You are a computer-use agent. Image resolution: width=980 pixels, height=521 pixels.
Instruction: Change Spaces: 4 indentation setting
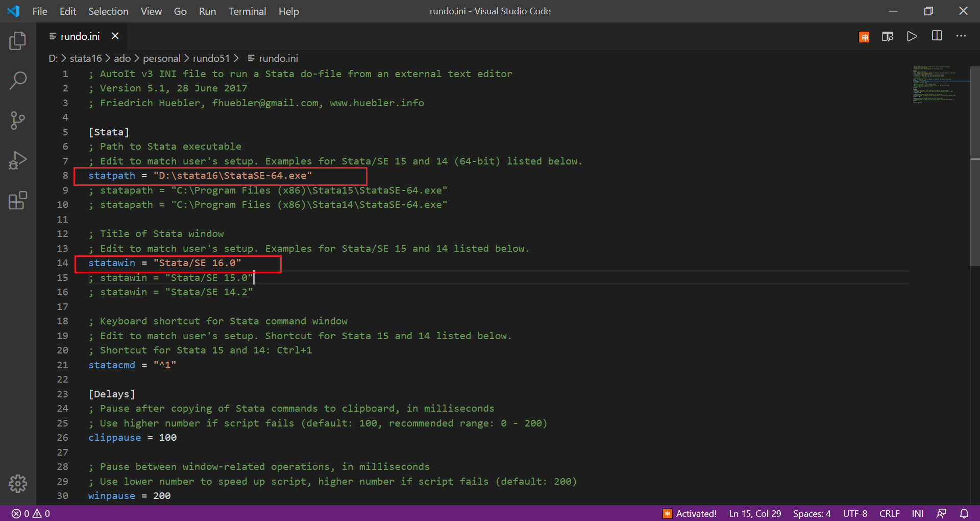click(812, 513)
